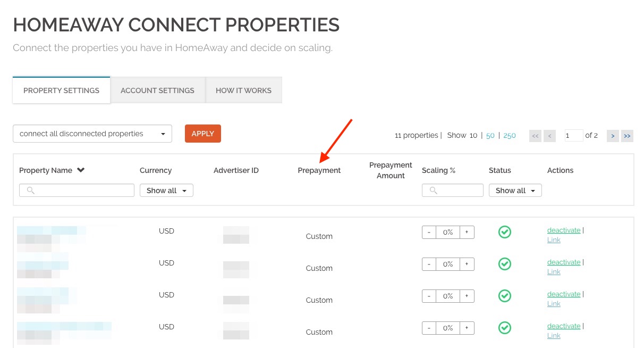This screenshot has height=348, width=644.
Task: Go to next page with single-right arrow
Action: 613,136
